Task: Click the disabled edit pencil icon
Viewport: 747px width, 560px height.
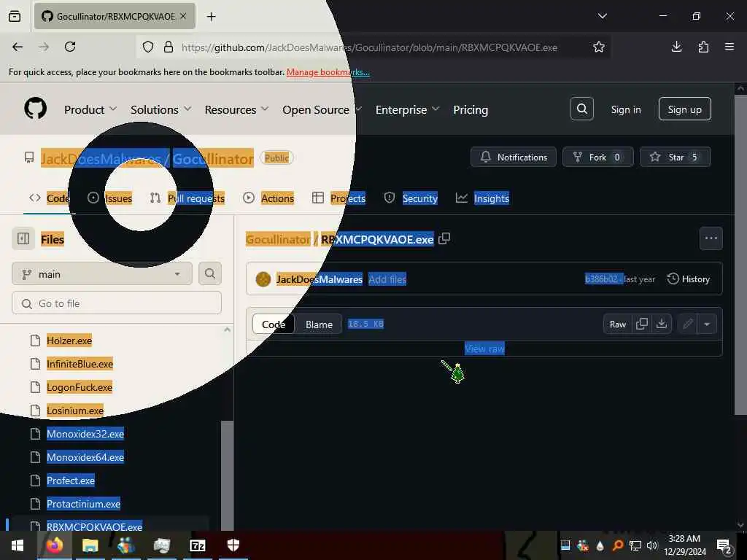Action: coord(687,324)
